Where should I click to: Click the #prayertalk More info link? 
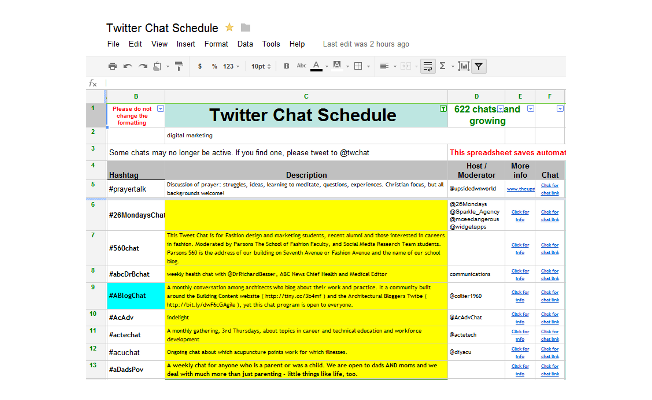(520, 187)
